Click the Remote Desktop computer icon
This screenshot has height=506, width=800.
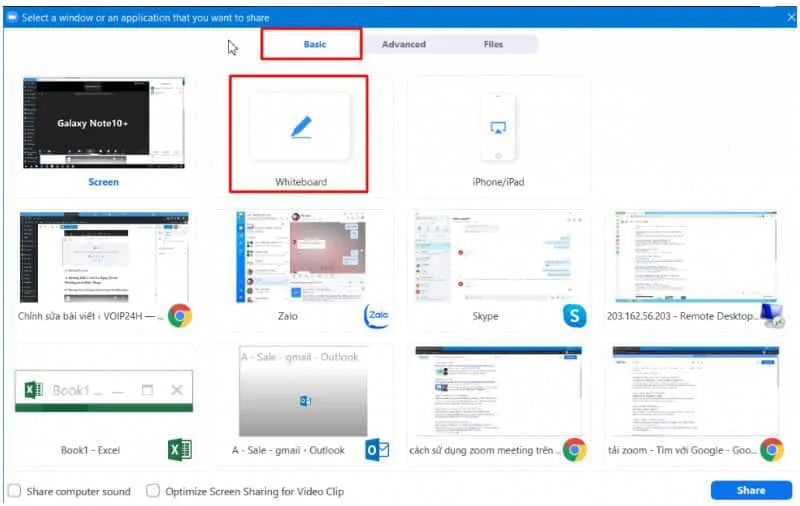[772, 316]
